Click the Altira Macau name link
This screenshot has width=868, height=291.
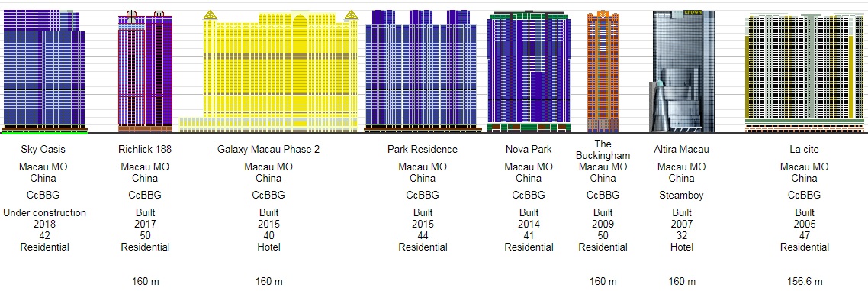(681, 149)
